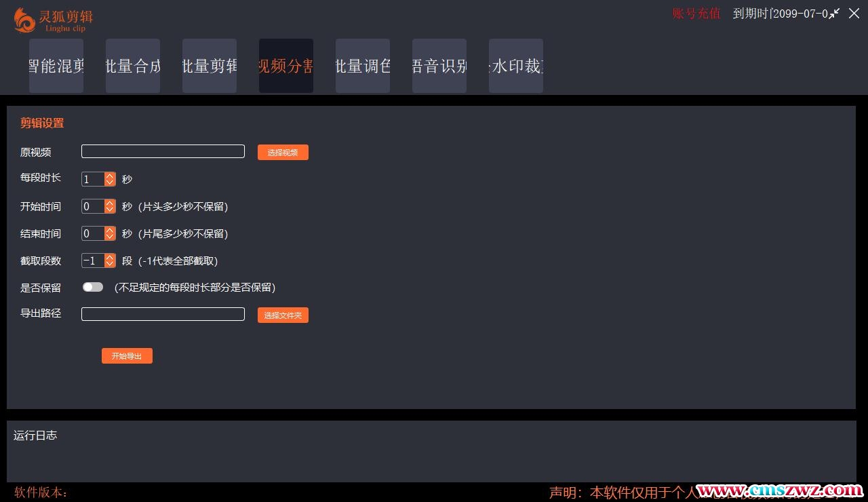868x502 pixels.
Task: Toggle the 是否保留 switch
Action: click(93, 287)
